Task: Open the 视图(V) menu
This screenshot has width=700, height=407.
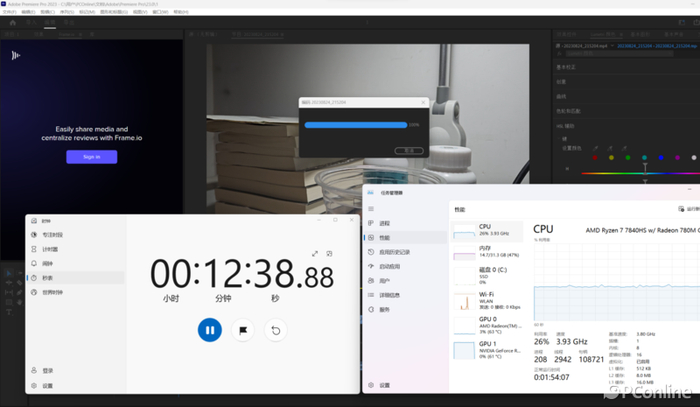Action: [x=140, y=12]
